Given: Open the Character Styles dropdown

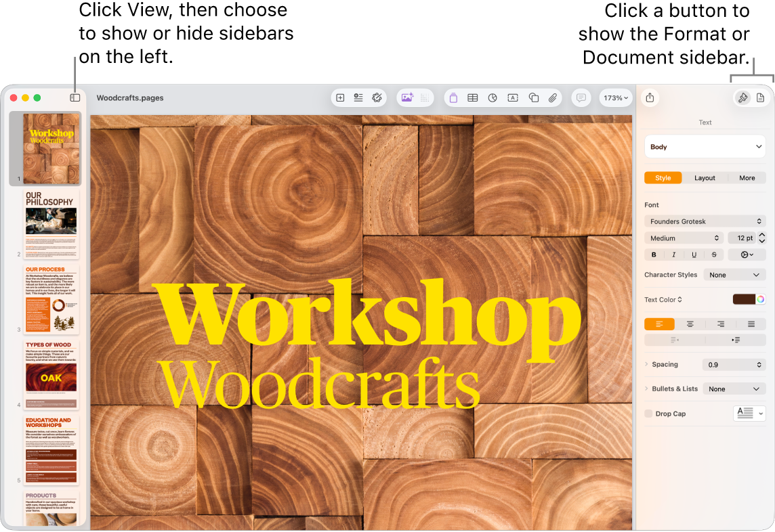Looking at the screenshot, I should tap(734, 275).
